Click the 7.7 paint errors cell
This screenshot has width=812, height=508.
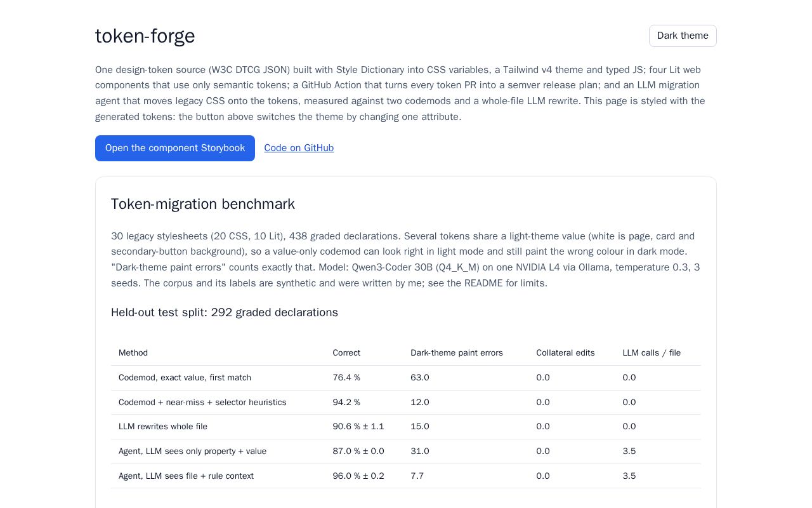(417, 476)
